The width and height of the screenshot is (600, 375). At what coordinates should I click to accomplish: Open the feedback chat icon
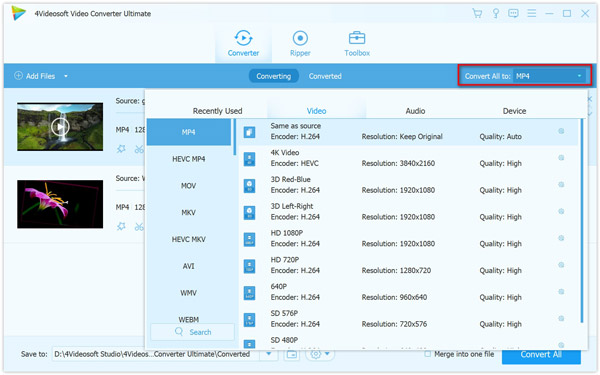[x=513, y=13]
